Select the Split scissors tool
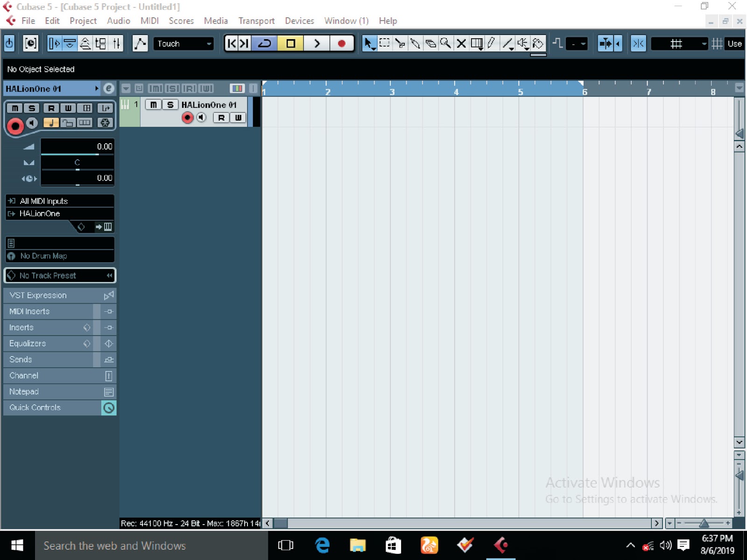The width and height of the screenshot is (747, 560). point(400,43)
